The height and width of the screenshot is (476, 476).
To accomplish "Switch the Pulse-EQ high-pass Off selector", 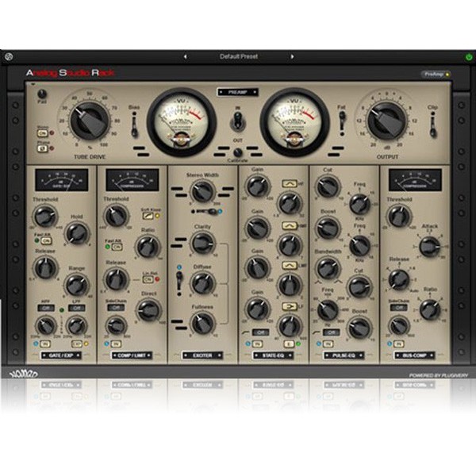I will coord(331,332).
